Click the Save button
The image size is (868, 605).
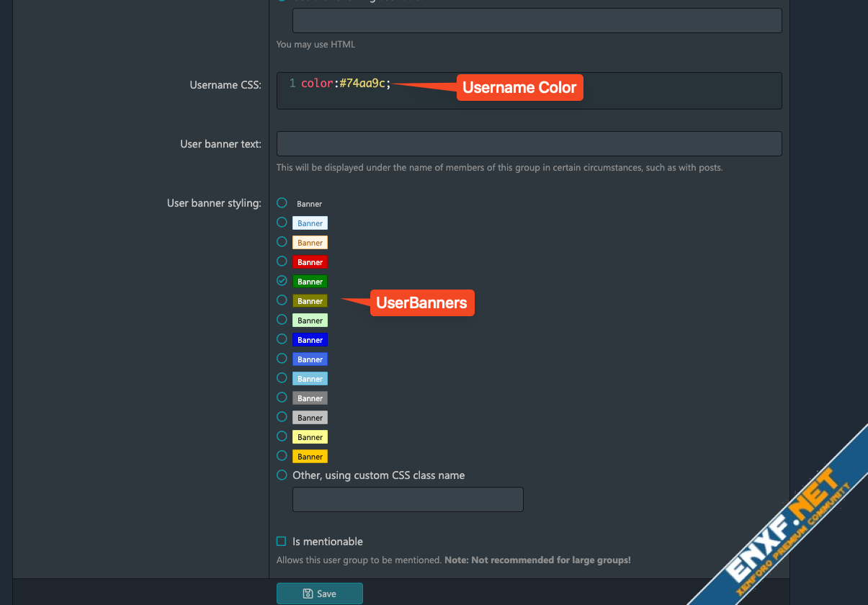pos(319,593)
